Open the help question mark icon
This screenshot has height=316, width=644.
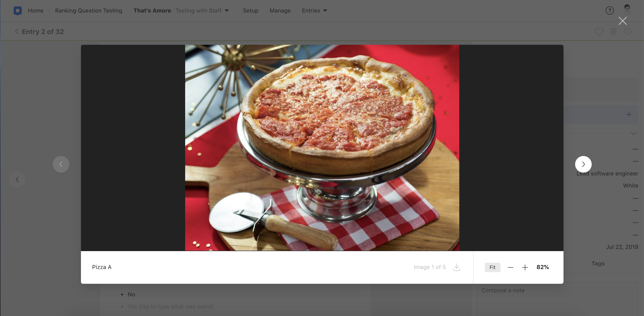pyautogui.click(x=610, y=11)
